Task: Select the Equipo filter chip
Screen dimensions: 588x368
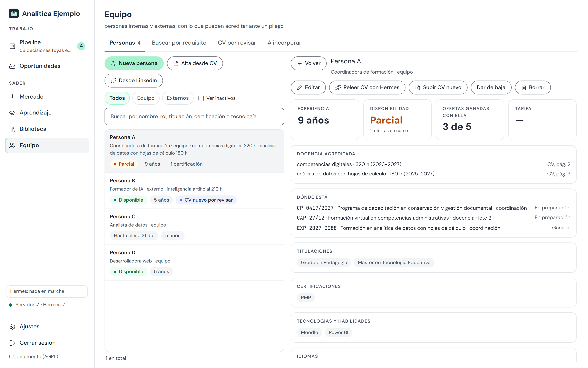Action: coord(146,98)
